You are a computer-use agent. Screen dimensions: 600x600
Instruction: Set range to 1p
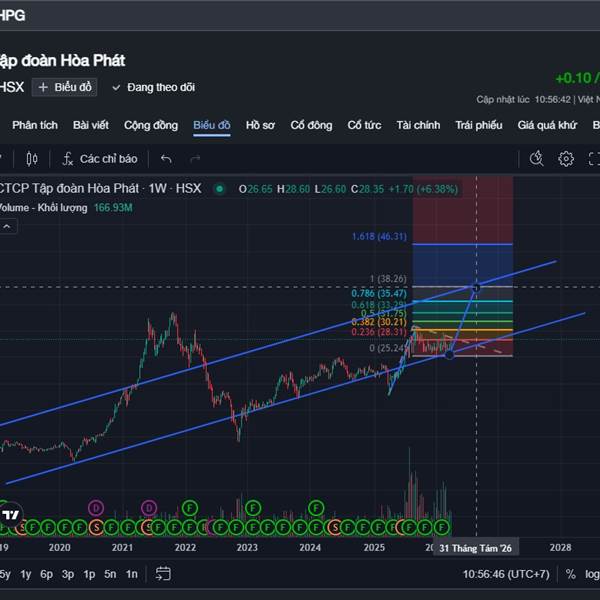pyautogui.click(x=89, y=574)
